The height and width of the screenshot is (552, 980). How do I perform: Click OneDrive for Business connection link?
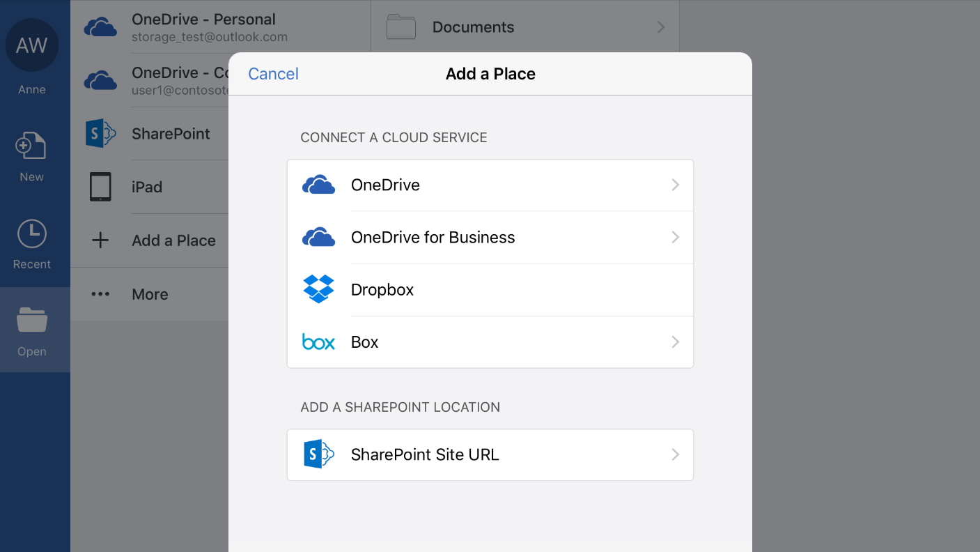[x=433, y=237]
